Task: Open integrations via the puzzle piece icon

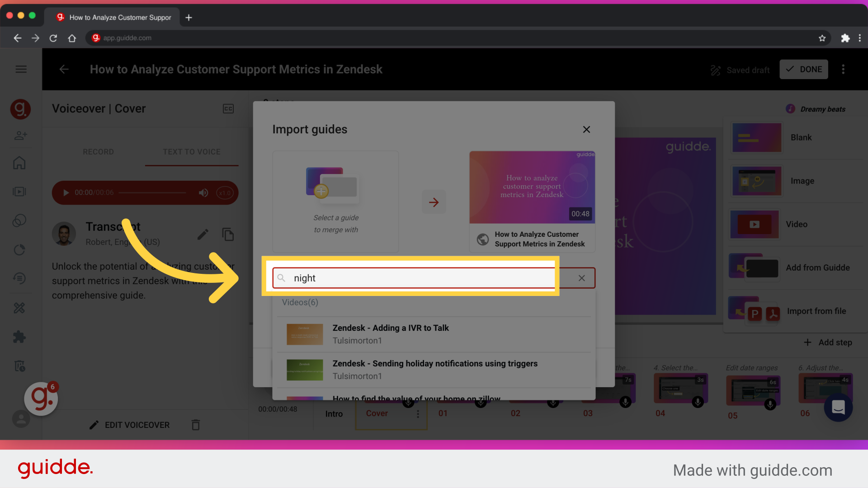Action: click(x=20, y=337)
